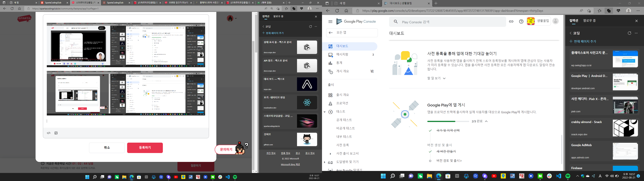Close the collections panel in the left window
Screen dimensions: 644x181
coord(316,16)
